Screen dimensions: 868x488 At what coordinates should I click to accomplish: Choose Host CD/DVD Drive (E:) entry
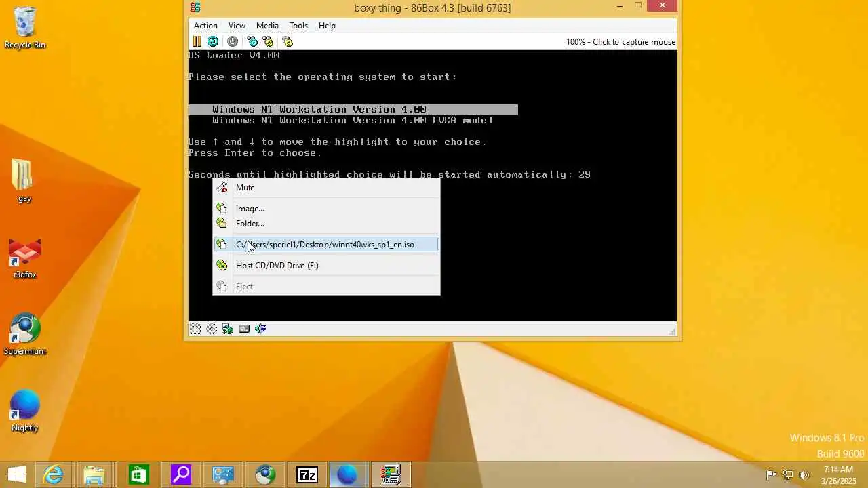[326, 265]
